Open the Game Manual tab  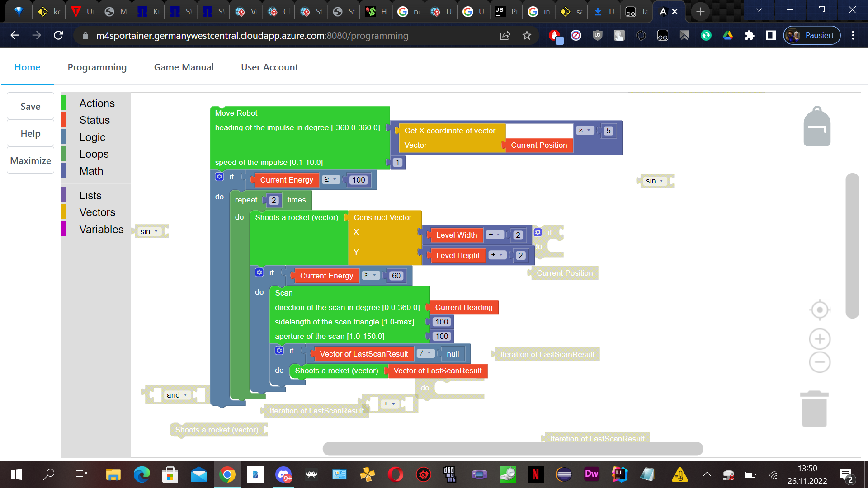coord(184,67)
